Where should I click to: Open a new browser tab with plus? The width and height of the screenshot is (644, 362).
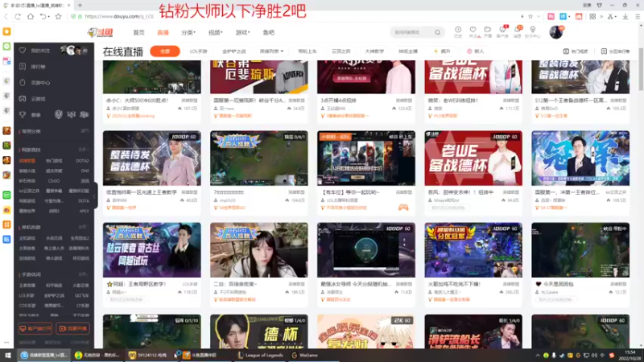(80, 6)
